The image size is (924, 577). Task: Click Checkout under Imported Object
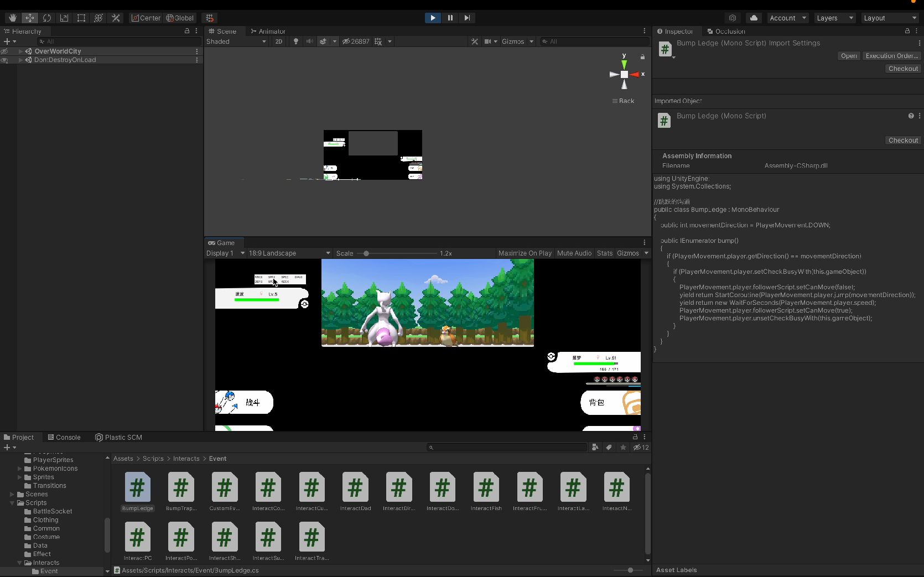click(903, 141)
